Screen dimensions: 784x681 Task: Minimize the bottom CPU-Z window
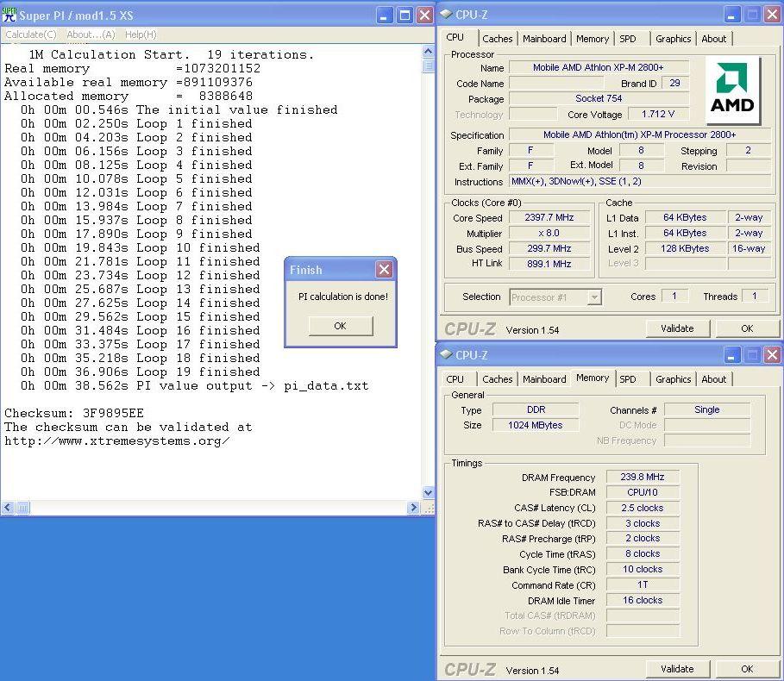731,355
